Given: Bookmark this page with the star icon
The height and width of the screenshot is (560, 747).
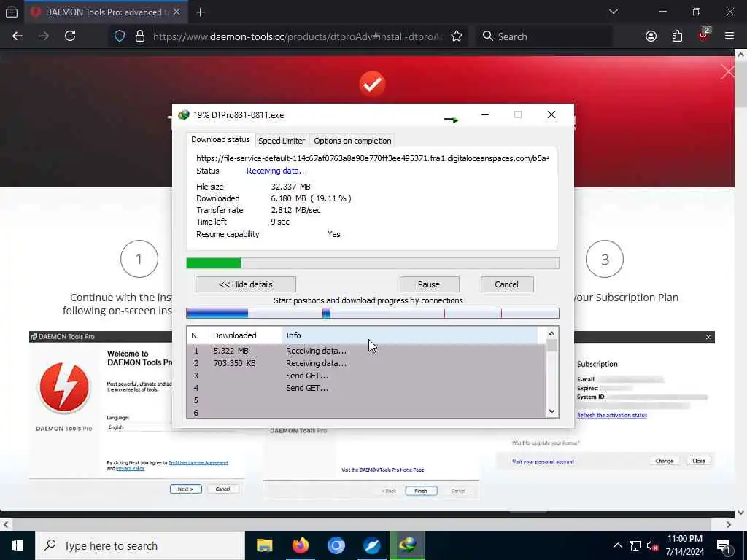Looking at the screenshot, I should (x=457, y=36).
